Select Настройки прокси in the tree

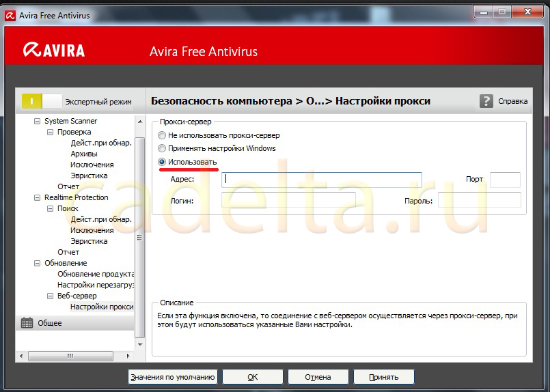tap(102, 307)
